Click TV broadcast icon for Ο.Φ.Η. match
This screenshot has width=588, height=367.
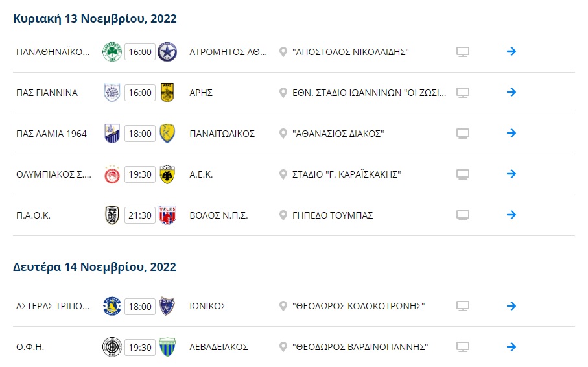tap(462, 347)
